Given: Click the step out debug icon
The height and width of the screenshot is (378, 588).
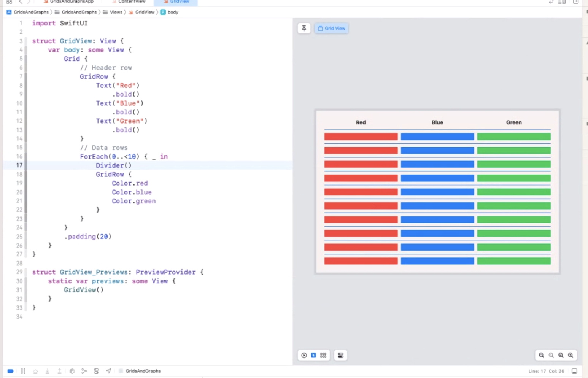Looking at the screenshot, I should click(60, 371).
